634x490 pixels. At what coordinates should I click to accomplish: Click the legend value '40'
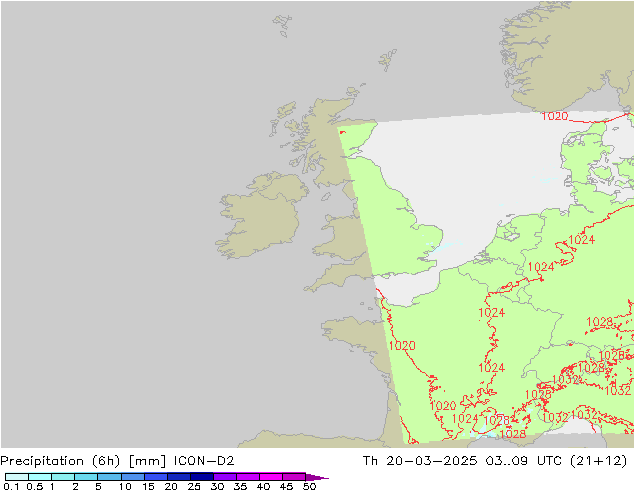[x=263, y=486]
